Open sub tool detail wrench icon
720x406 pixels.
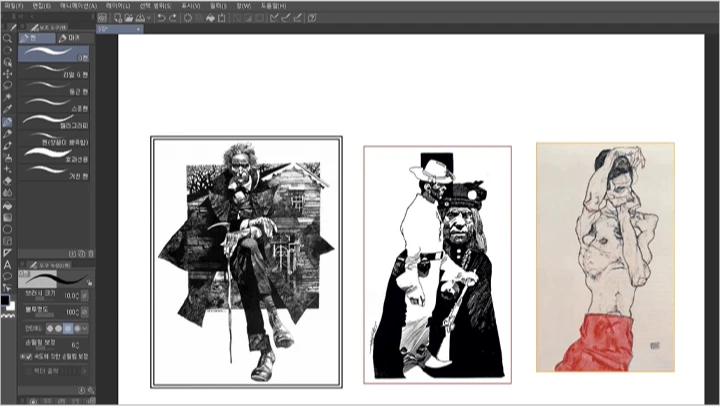(90, 390)
